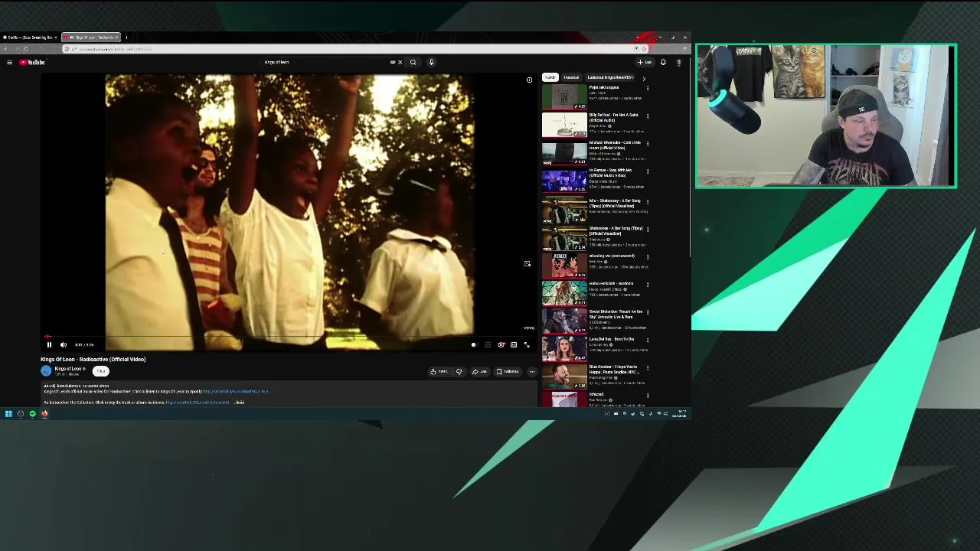Viewport: 980px width, 551px height.
Task: Open the player settings gear
Action: [x=501, y=345]
